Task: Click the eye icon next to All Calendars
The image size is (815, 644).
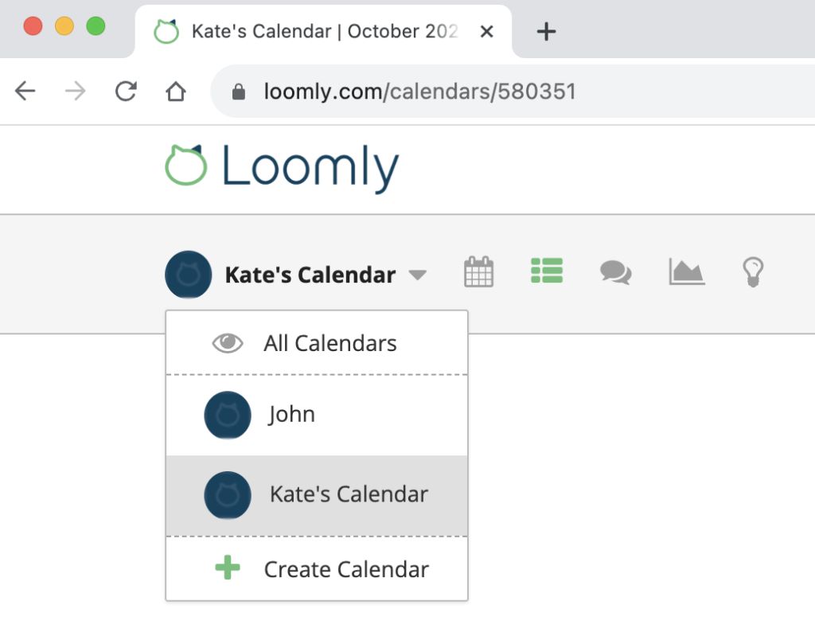Action: click(x=228, y=342)
